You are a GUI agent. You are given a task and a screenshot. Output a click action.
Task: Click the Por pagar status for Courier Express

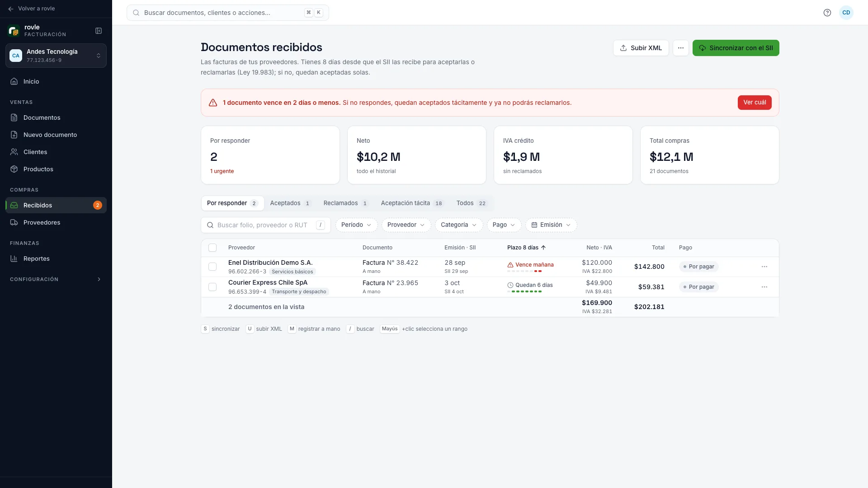pyautogui.click(x=698, y=287)
